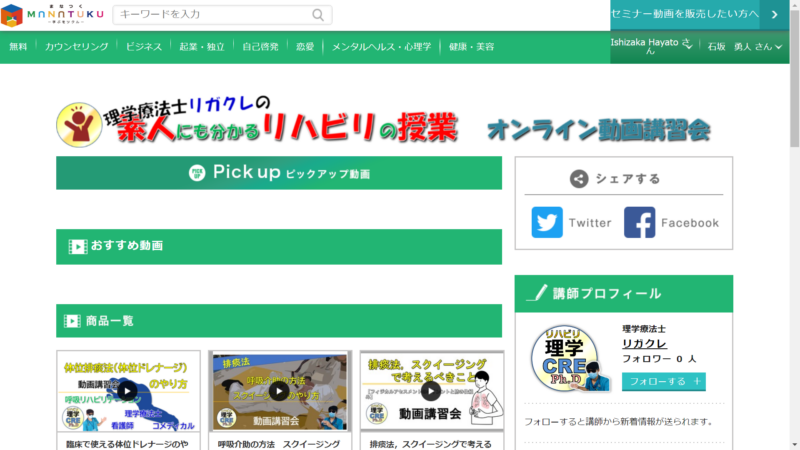Image resolution: width=800 pixels, height=450 pixels.
Task: Select the 起業・独立 menu item
Action: [x=201, y=47]
